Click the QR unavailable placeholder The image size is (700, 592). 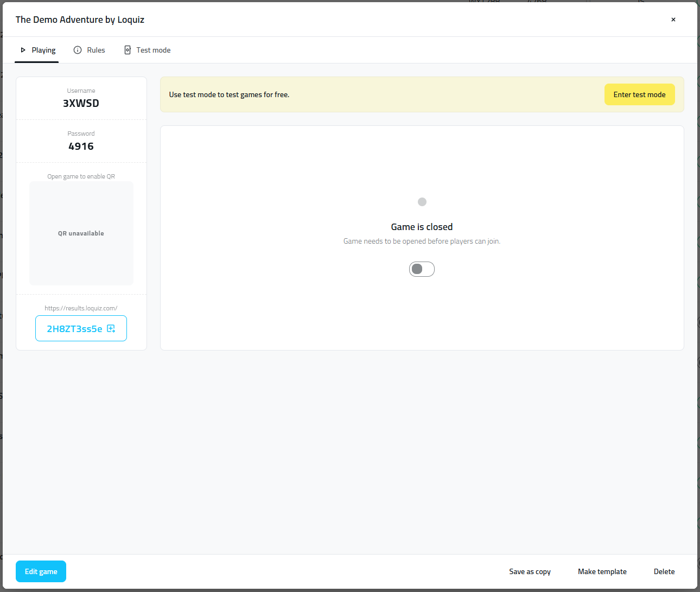point(81,233)
